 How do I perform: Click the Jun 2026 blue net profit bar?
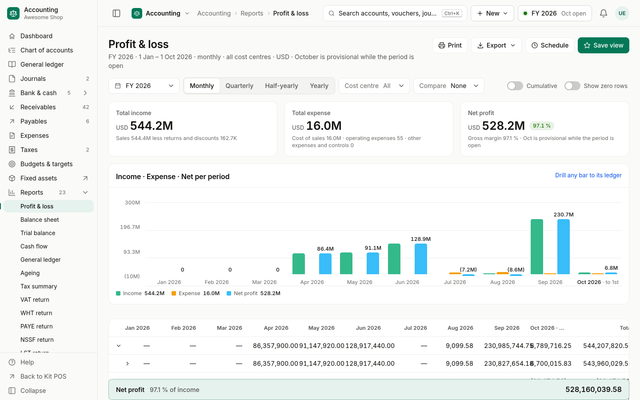(421, 259)
